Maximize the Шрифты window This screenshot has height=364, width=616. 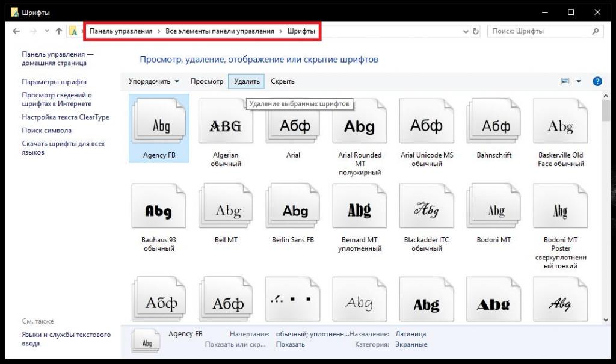coord(571,13)
